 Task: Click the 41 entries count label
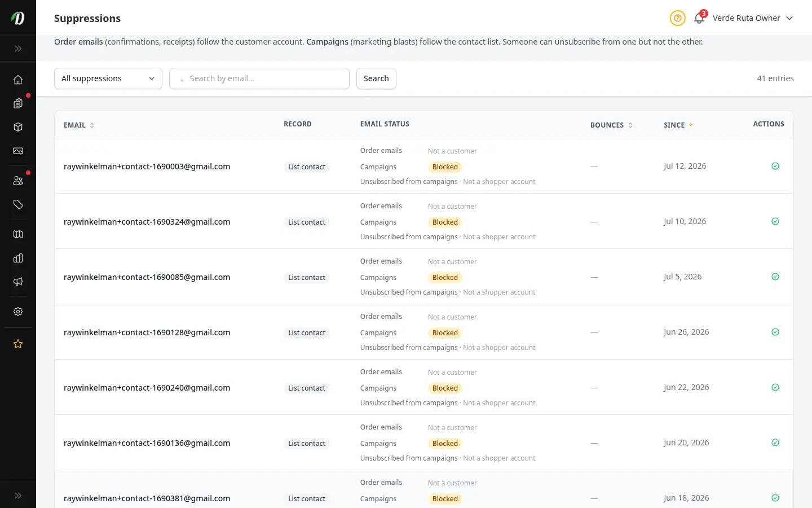[775, 78]
